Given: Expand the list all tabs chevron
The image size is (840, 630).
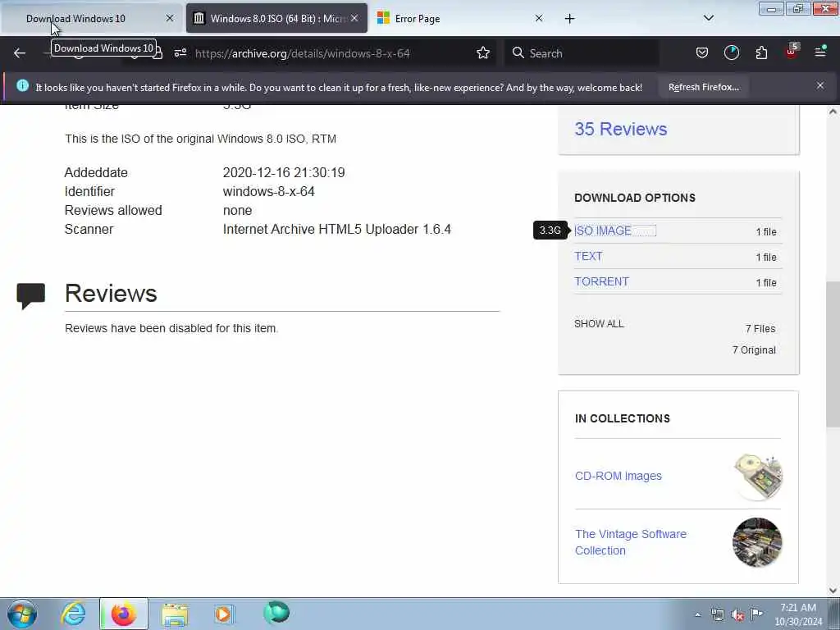Looking at the screenshot, I should click(x=709, y=18).
